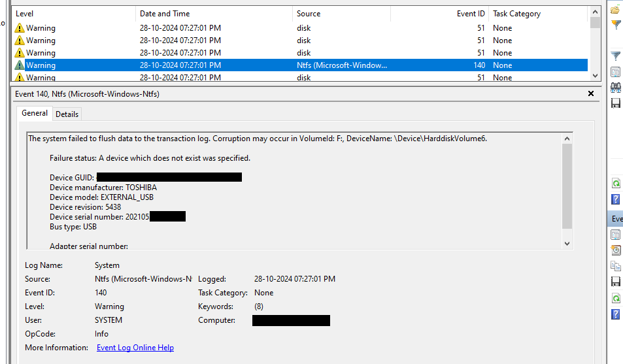Switch to the Details tab
The height and width of the screenshot is (364, 623).
(67, 114)
